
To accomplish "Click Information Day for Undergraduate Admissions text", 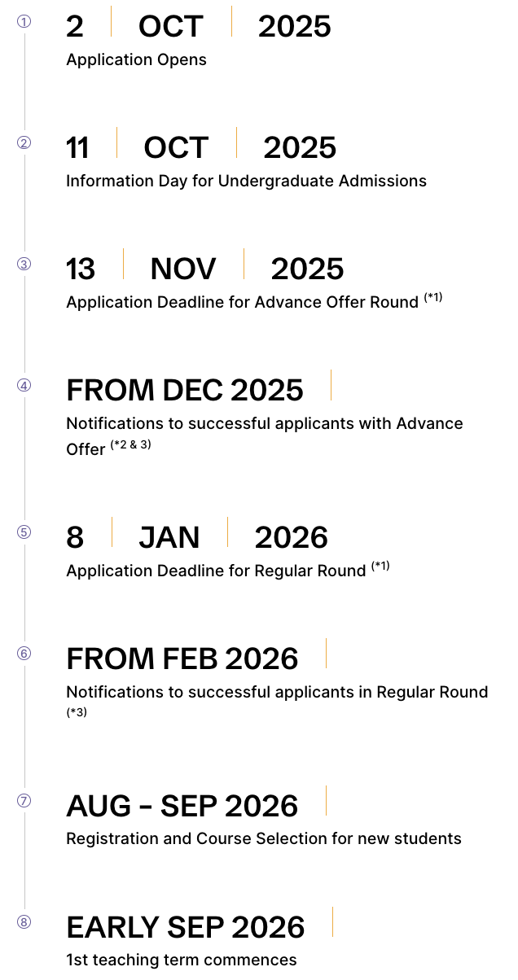I will pos(246,181).
